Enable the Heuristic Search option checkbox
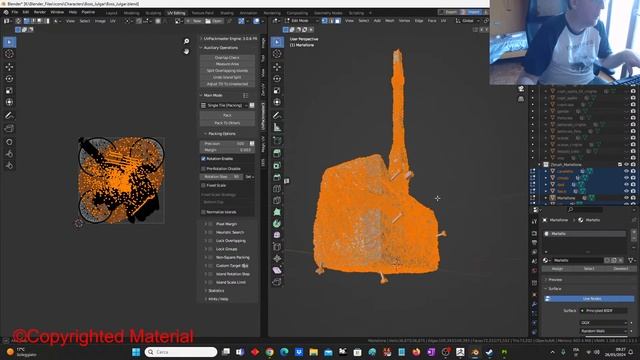Image resolution: width=640 pixels, height=360 pixels. [211, 232]
